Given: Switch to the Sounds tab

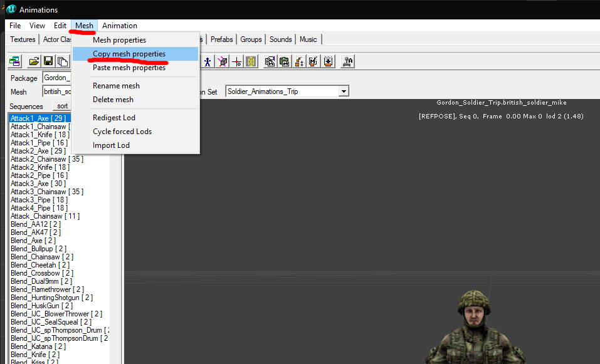Looking at the screenshot, I should [x=280, y=39].
